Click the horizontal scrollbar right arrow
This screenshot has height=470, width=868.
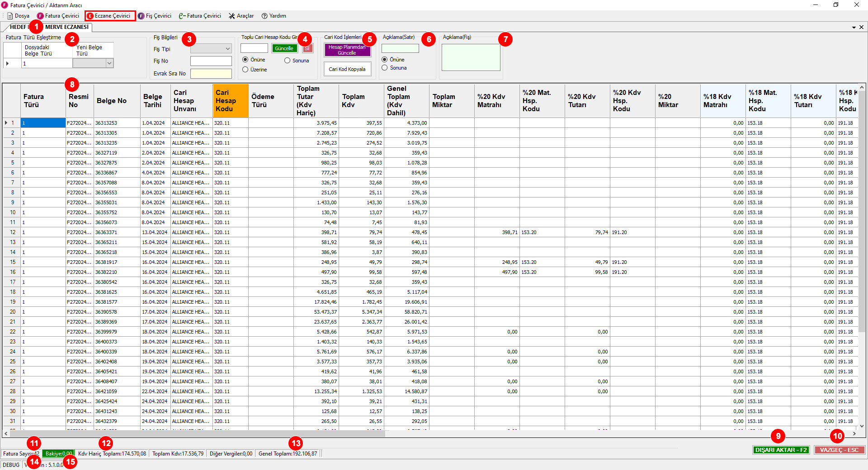coord(854,433)
